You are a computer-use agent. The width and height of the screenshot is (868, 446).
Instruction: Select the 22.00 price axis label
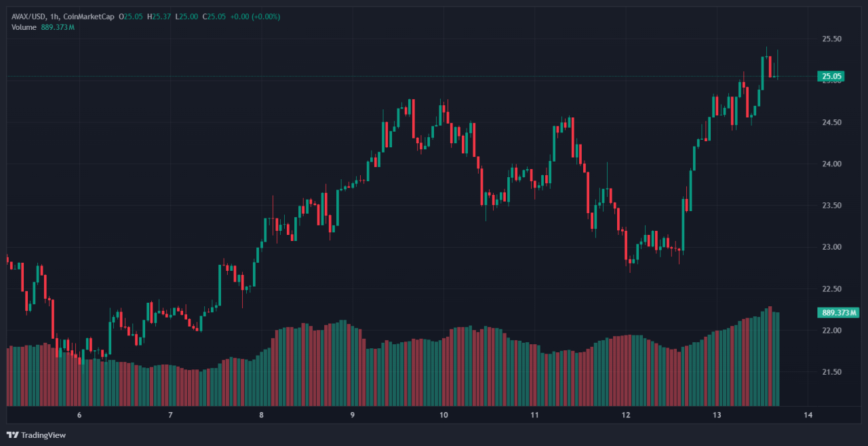click(x=831, y=331)
